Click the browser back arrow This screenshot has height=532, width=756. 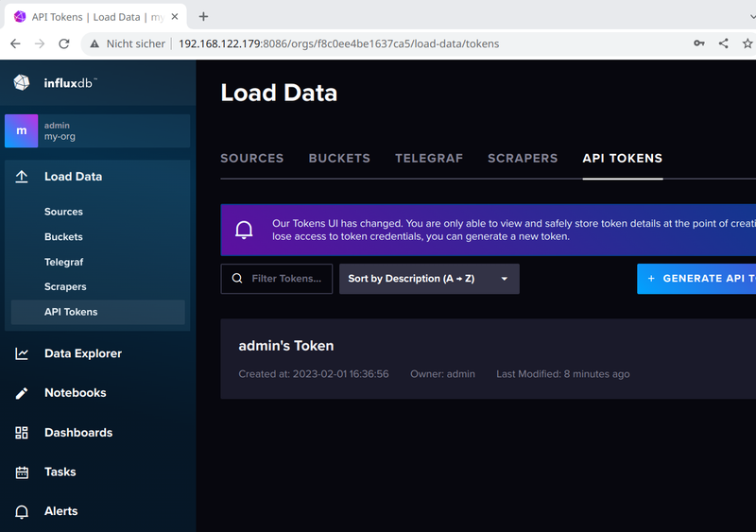coord(15,43)
